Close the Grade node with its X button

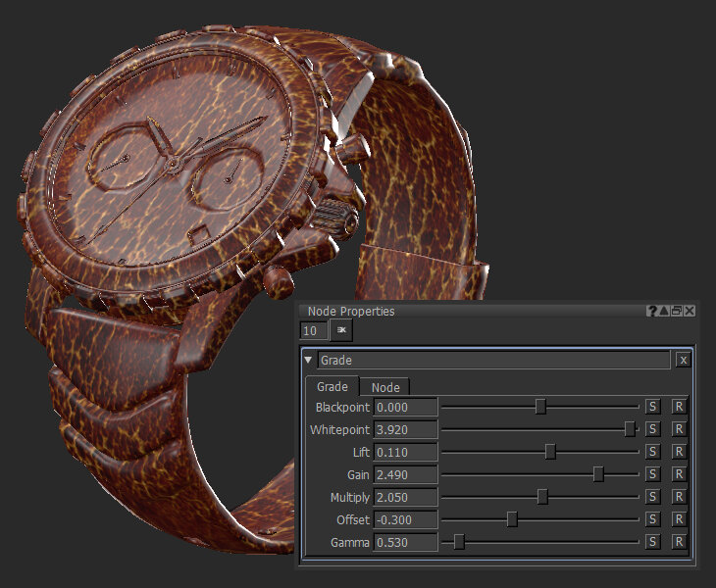coord(683,361)
